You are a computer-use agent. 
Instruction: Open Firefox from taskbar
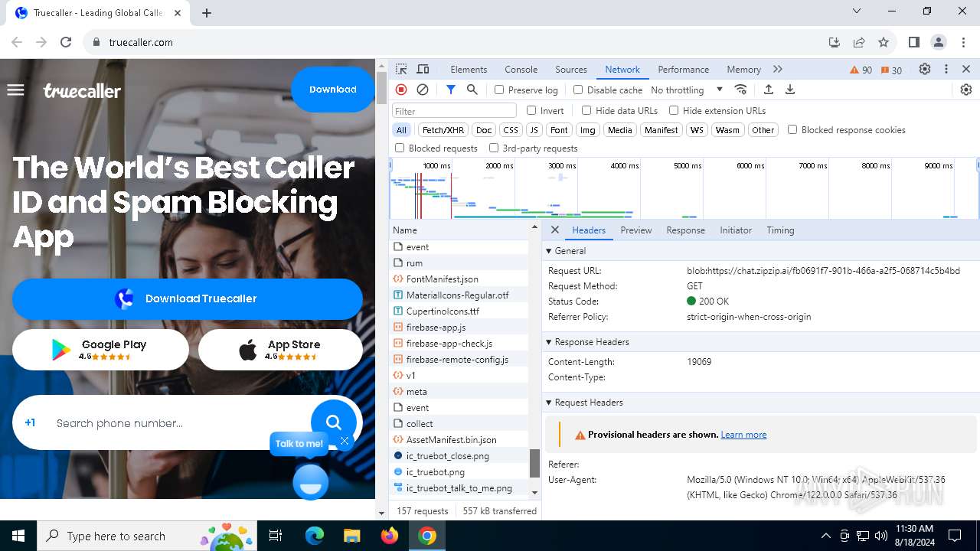tap(389, 536)
